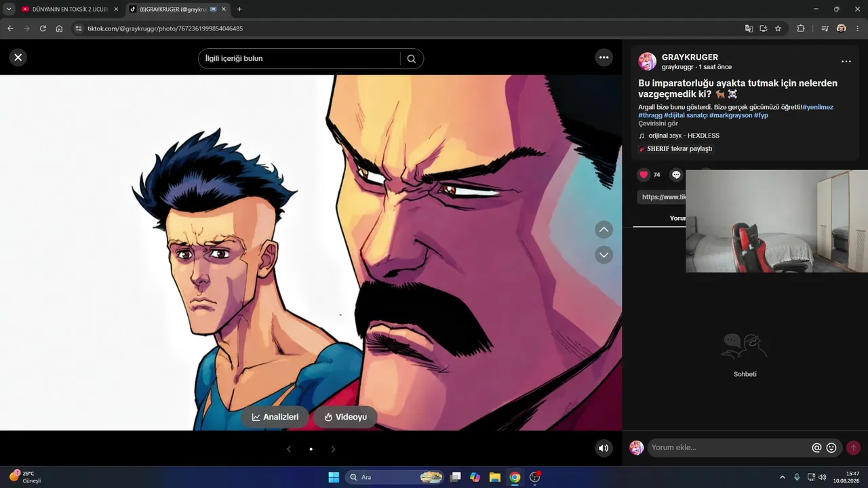Screen dimensions: 868x488
Task: Click 'Çevirisini gör' to translate the caption
Action: tap(658, 123)
